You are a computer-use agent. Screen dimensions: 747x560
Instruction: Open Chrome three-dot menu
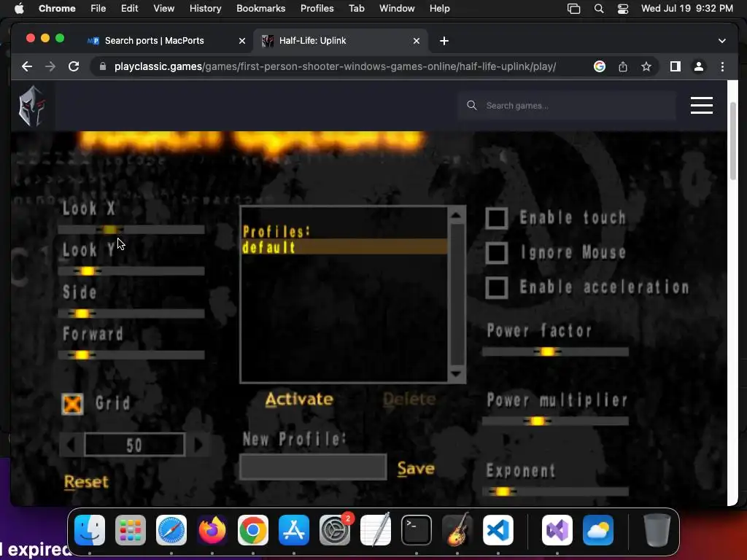[722, 66]
